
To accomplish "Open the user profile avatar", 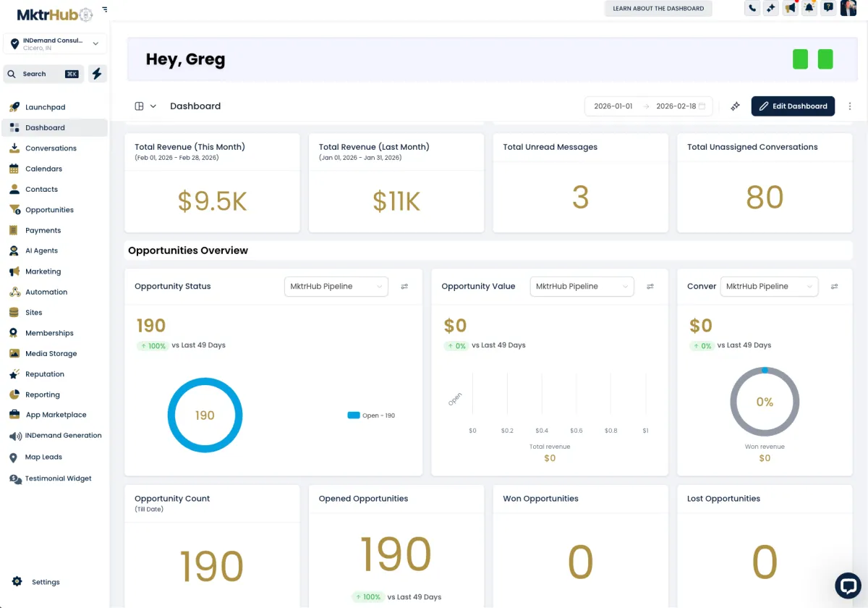I will (848, 8).
